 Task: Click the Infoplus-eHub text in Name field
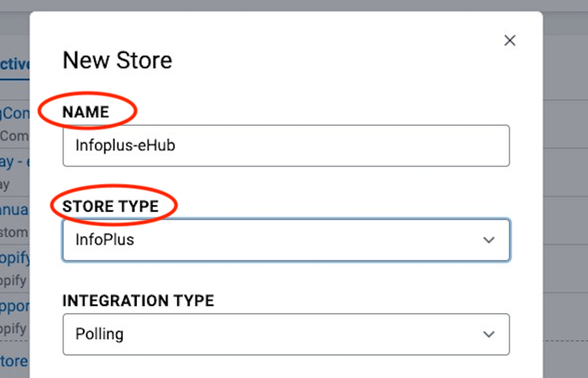point(126,145)
